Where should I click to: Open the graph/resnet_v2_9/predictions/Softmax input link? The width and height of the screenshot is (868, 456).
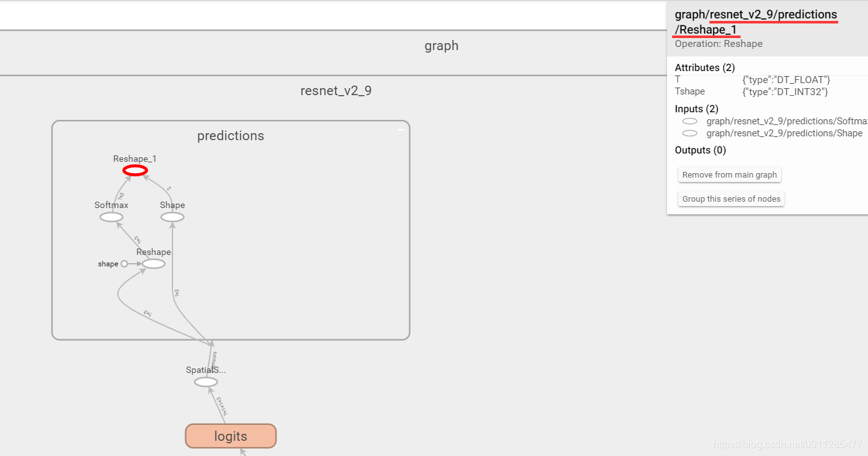(x=786, y=121)
